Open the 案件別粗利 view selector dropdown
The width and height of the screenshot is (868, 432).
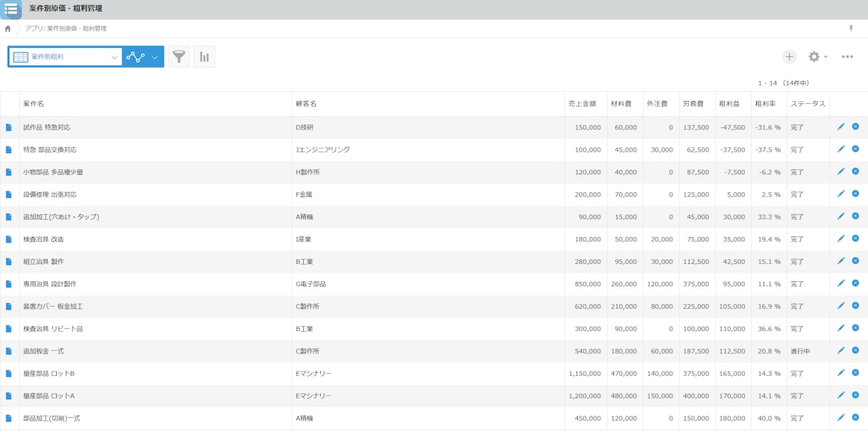pos(65,57)
